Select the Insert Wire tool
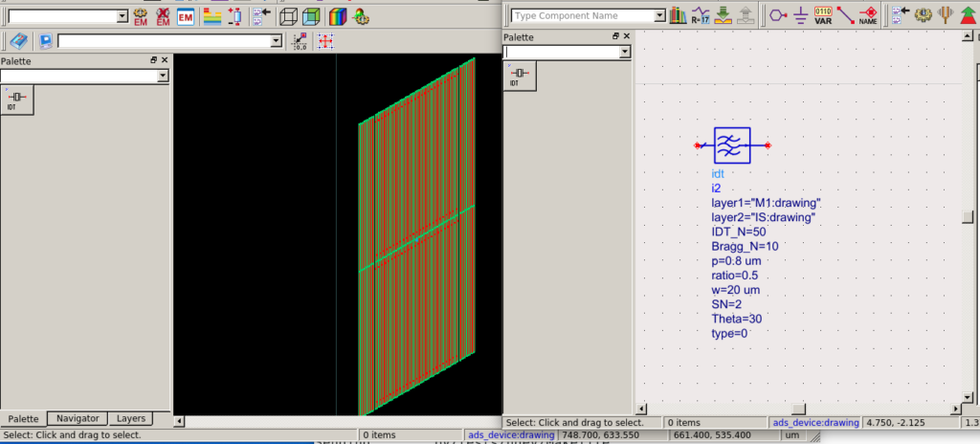The width and height of the screenshot is (980, 444). point(845,15)
